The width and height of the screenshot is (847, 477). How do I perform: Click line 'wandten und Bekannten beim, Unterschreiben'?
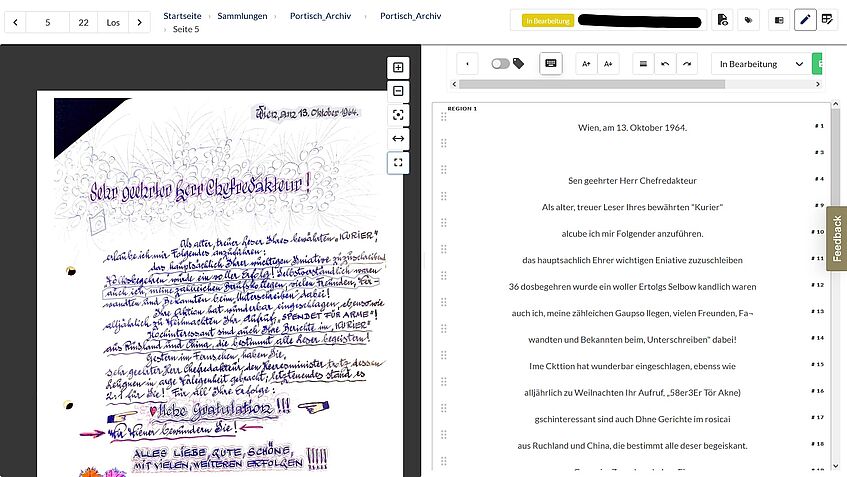(x=632, y=339)
